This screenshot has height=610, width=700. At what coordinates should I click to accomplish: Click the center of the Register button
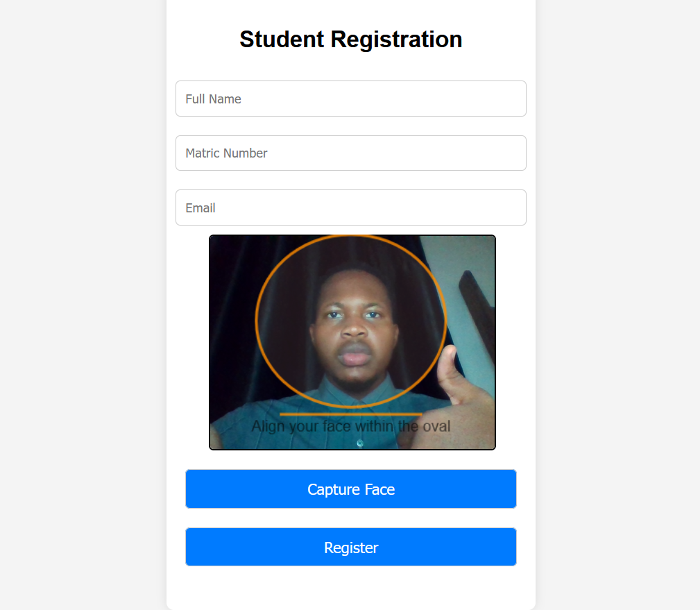coord(350,547)
